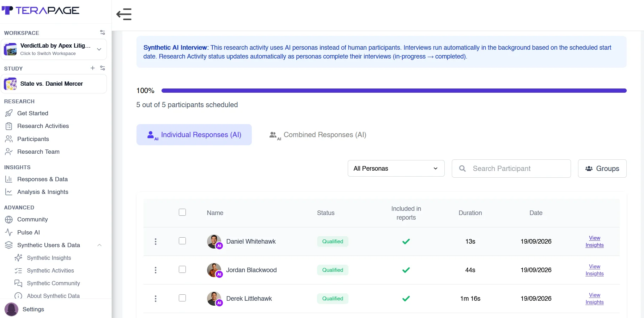Select the Derek Littlehawk row checkbox

(182, 298)
